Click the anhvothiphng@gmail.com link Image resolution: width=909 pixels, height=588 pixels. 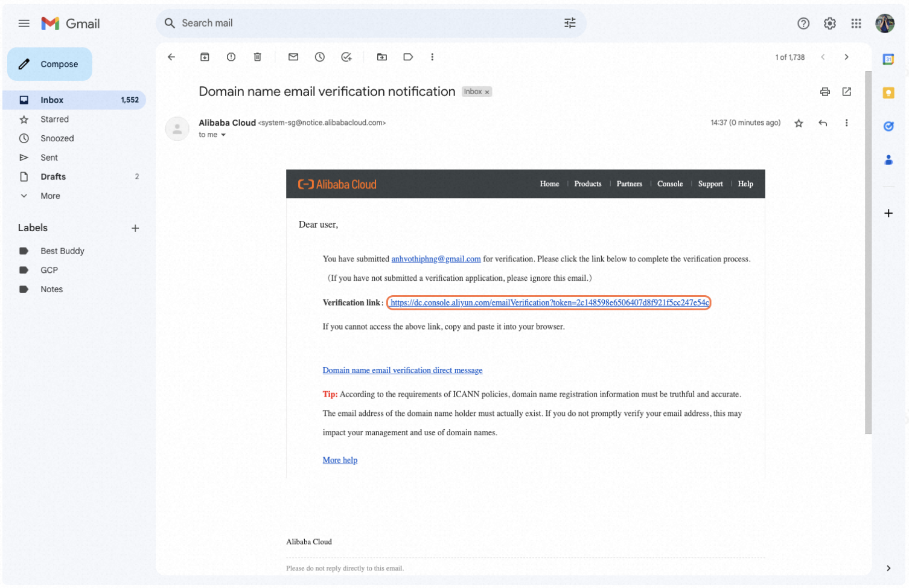coord(436,259)
